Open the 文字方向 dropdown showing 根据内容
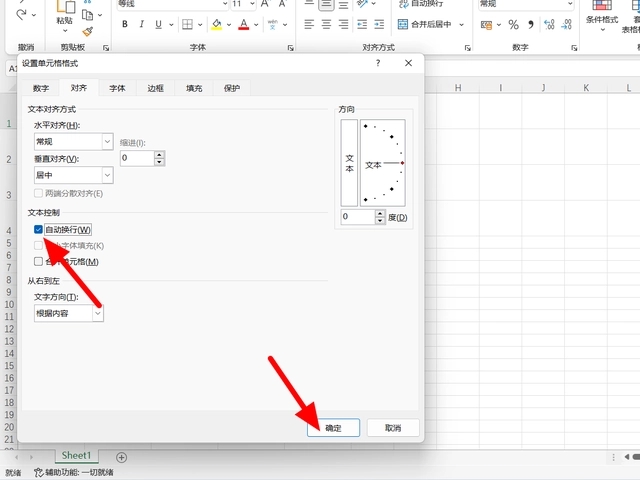 (68, 313)
